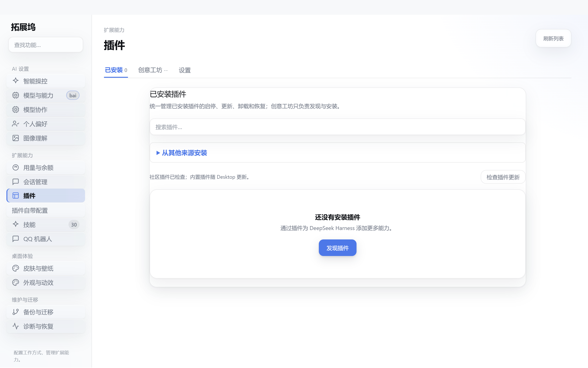Open 皮肤与壁纸 label in the sidebar

38,268
